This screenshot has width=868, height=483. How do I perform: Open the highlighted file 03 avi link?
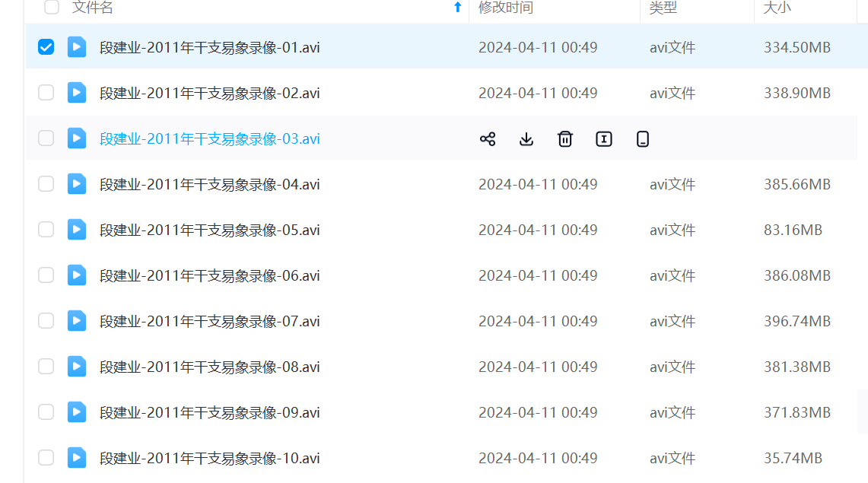tap(210, 138)
